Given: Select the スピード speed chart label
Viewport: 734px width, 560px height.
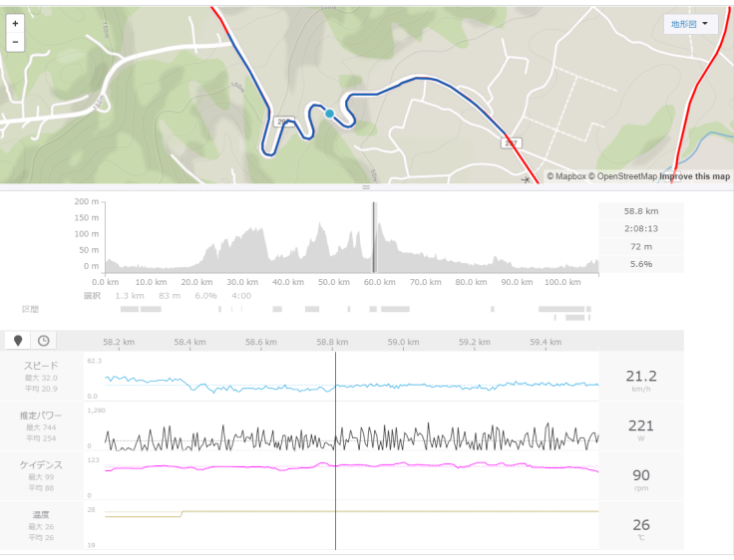Looking at the screenshot, I should coord(41,366).
